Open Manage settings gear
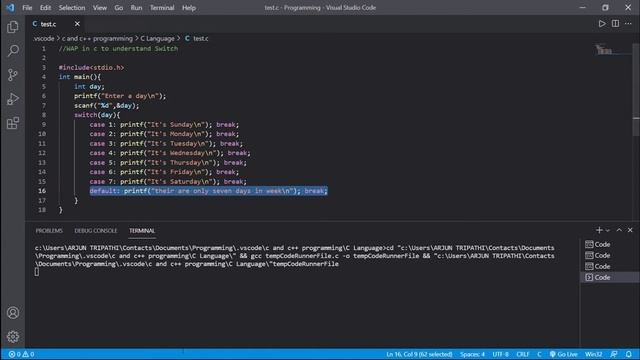This screenshot has width=640, height=360. click(13, 336)
